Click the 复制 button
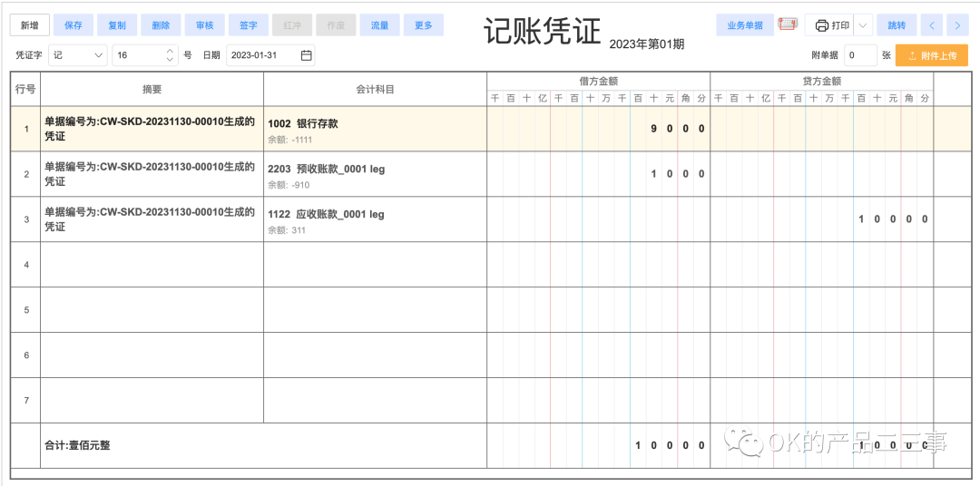Screen dimensions: 980x486 [x=117, y=25]
